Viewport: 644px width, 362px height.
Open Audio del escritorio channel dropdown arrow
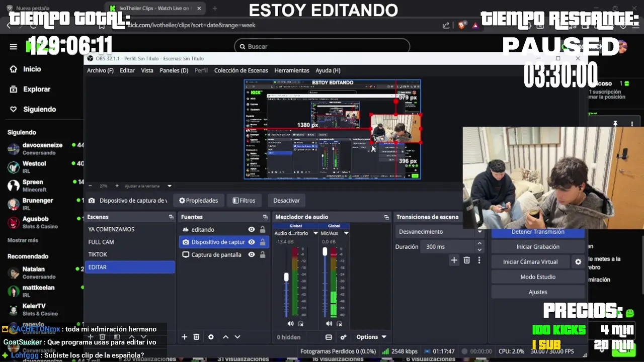click(x=315, y=233)
